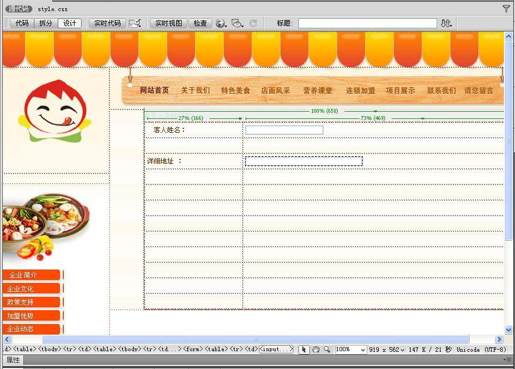Select the pointer tool in status bar
The image size is (515, 369).
click(x=303, y=349)
